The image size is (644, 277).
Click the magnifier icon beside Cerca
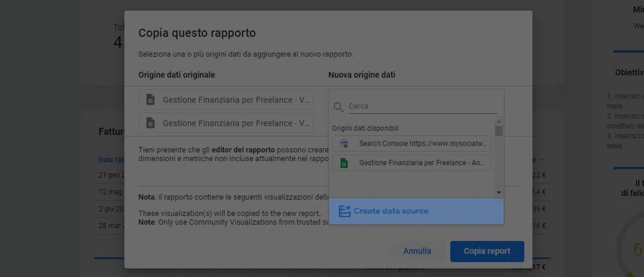tap(338, 106)
